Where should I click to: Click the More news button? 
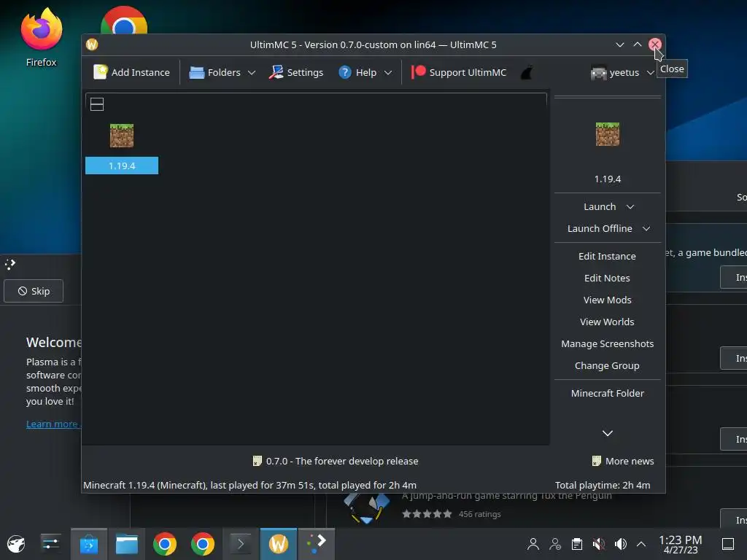pyautogui.click(x=623, y=461)
